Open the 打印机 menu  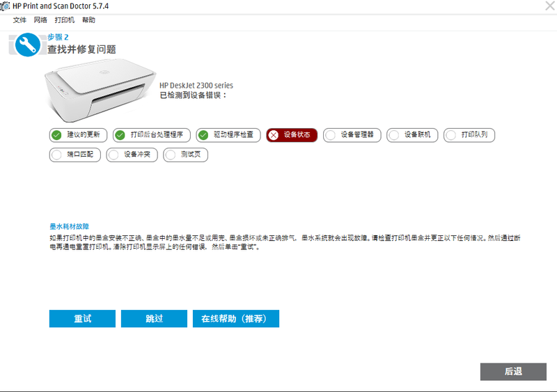[x=64, y=20]
